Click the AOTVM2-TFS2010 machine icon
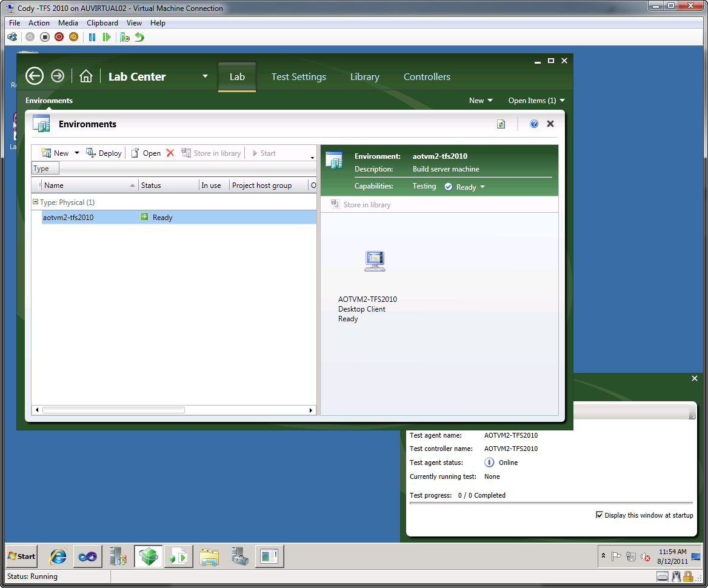The height and width of the screenshot is (588, 708). (x=375, y=261)
